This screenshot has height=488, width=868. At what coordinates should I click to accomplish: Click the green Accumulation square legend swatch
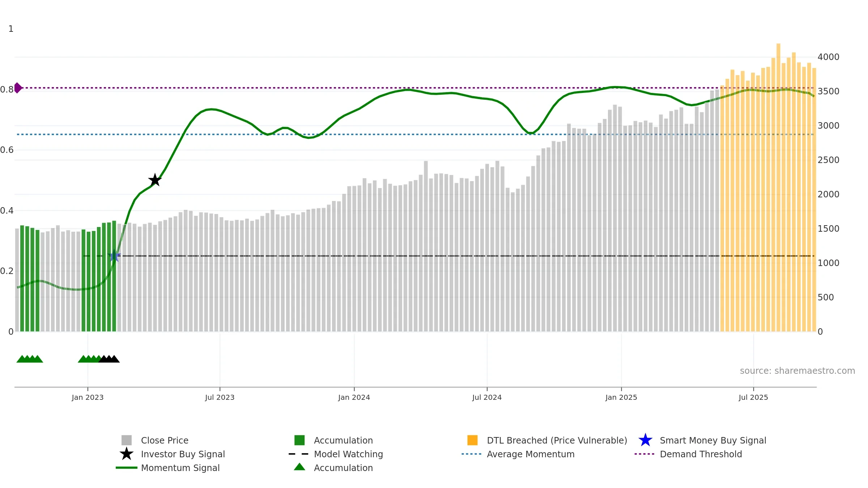299,440
